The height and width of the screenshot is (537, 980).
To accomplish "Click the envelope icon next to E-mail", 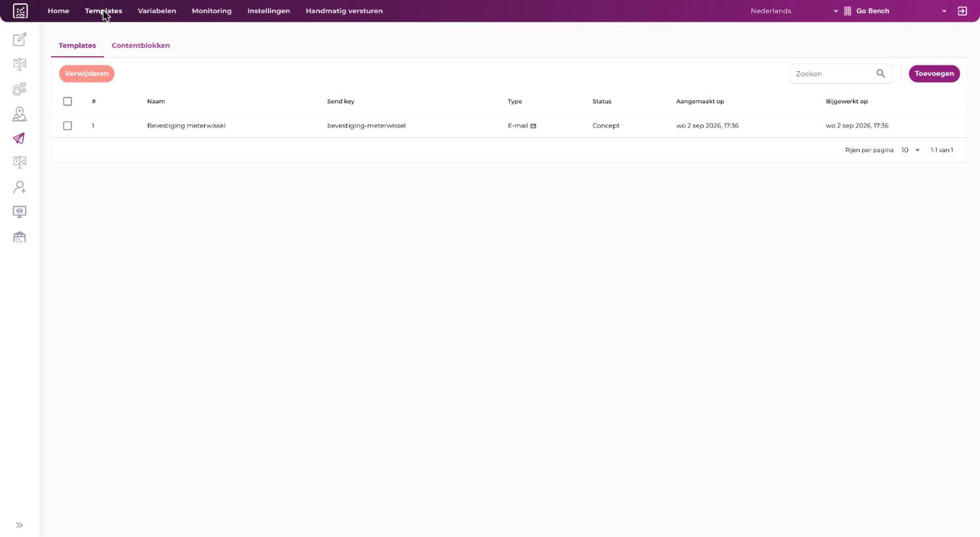I will point(533,126).
